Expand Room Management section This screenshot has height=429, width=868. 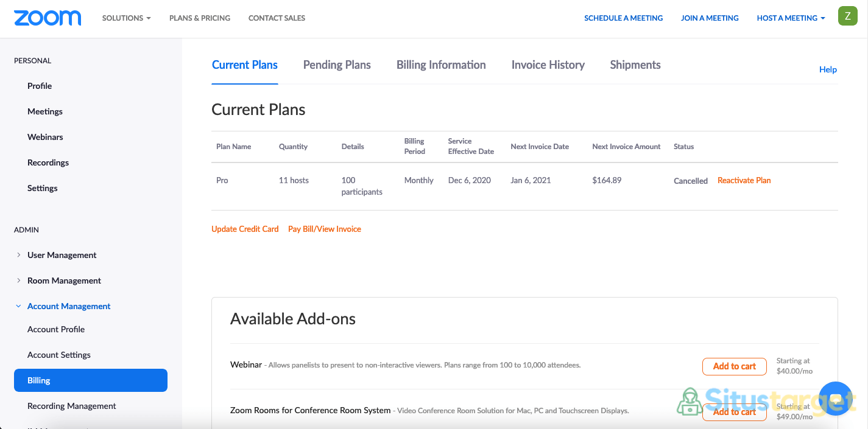tap(64, 281)
